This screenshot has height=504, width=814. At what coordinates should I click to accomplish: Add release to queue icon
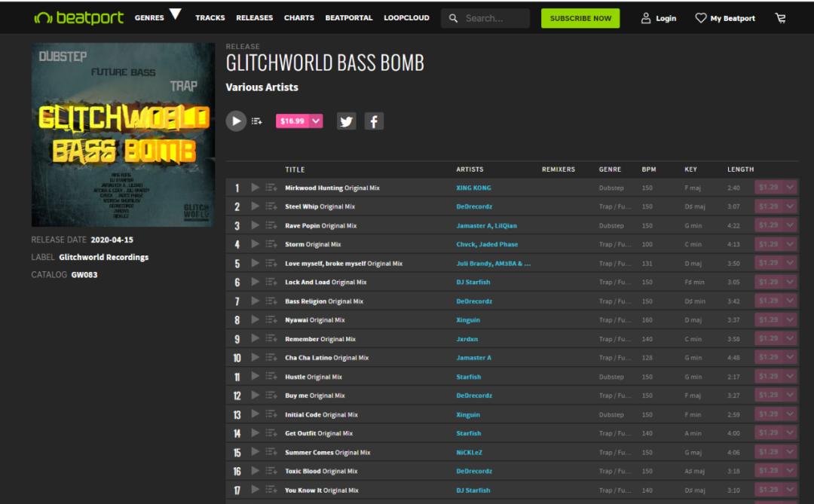click(x=257, y=121)
